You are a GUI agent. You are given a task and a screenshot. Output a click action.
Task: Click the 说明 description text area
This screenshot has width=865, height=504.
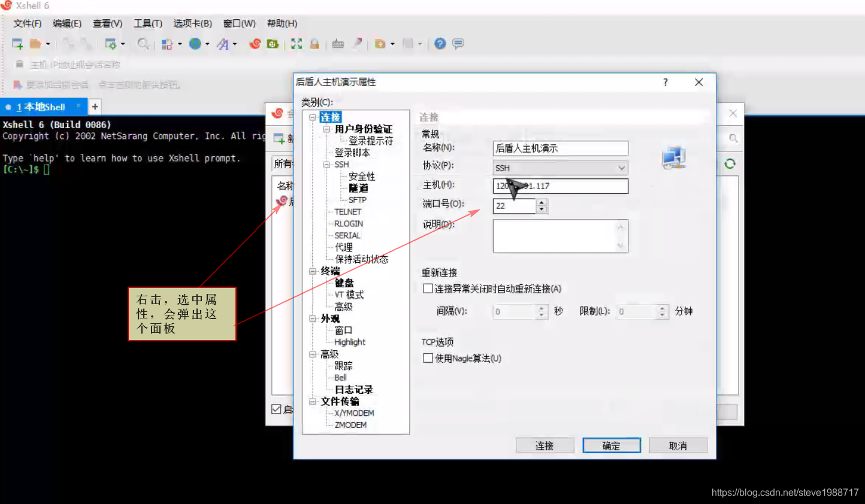[x=560, y=236]
